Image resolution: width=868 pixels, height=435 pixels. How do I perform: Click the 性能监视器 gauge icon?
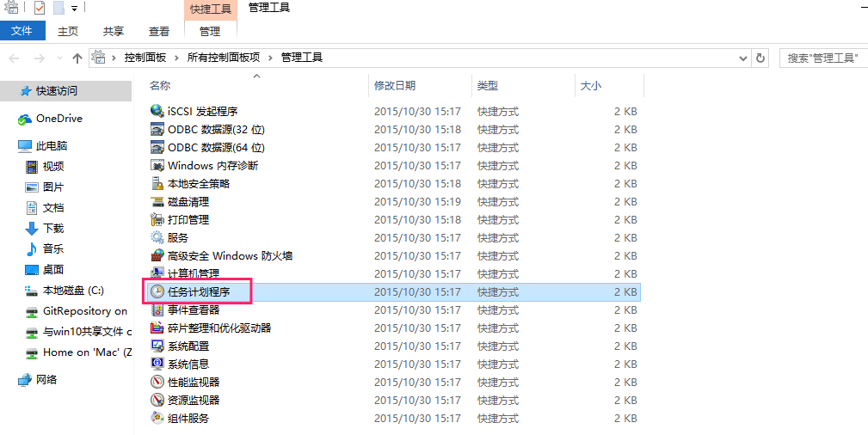(x=157, y=382)
